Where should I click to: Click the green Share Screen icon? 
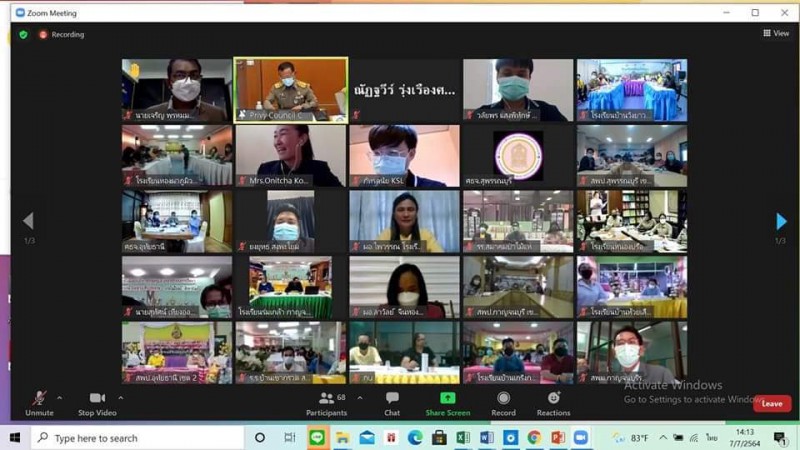click(447, 398)
